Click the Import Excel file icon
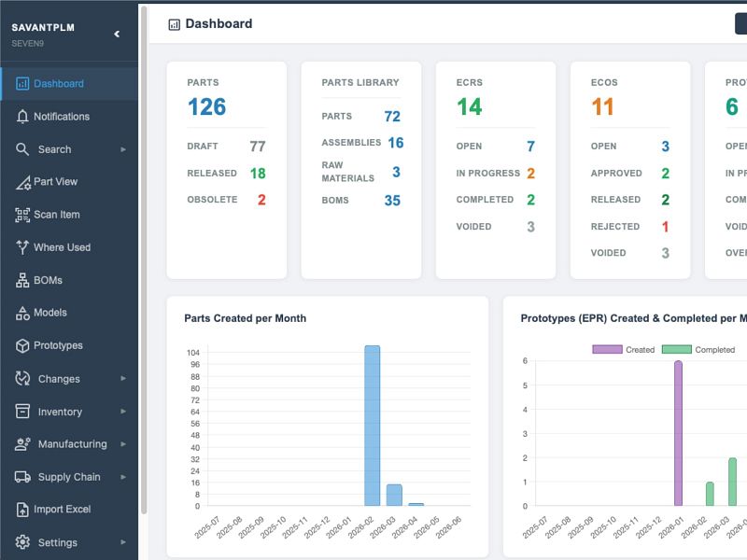747x560 pixels. coord(22,510)
